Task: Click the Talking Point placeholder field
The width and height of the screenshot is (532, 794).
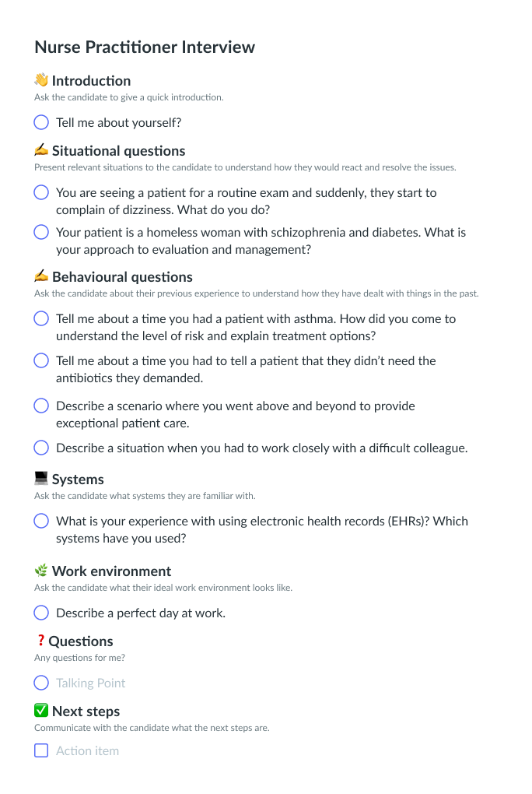Action: (x=90, y=683)
